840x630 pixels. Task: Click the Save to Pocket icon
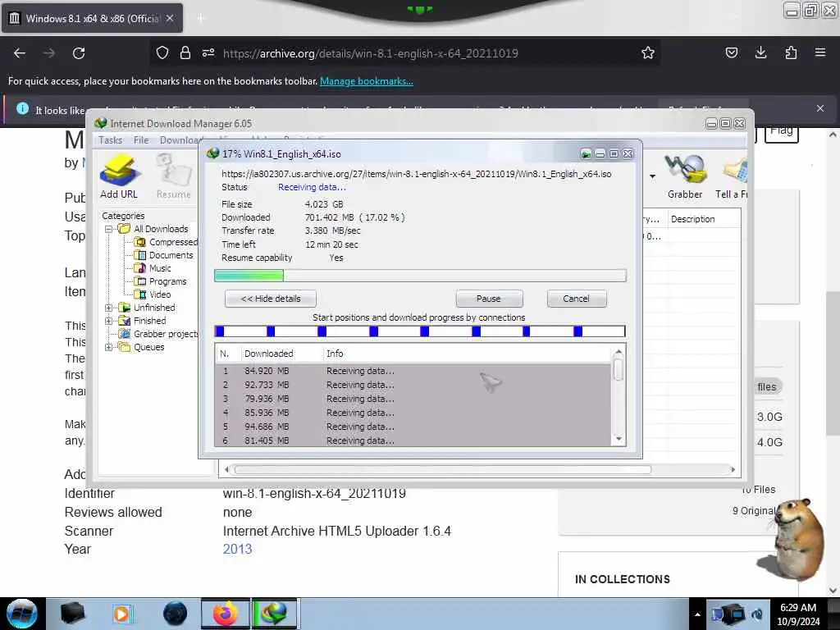[x=731, y=52]
